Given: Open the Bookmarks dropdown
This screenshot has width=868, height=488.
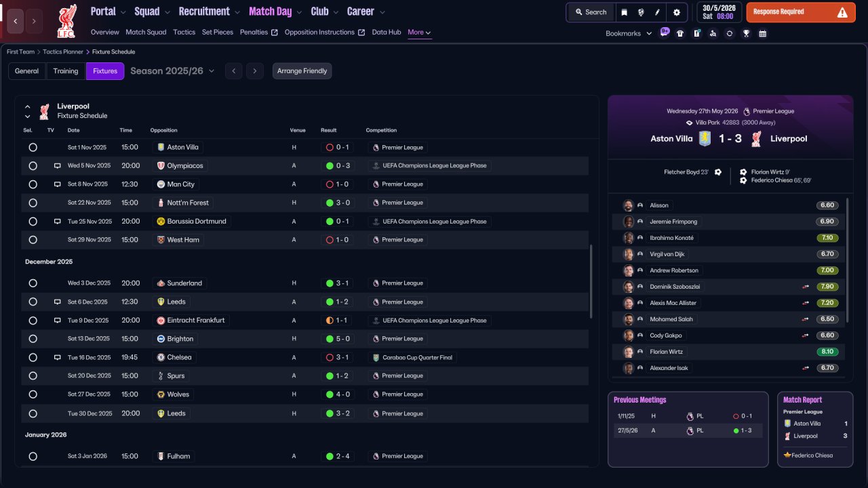Looking at the screenshot, I should tap(629, 33).
